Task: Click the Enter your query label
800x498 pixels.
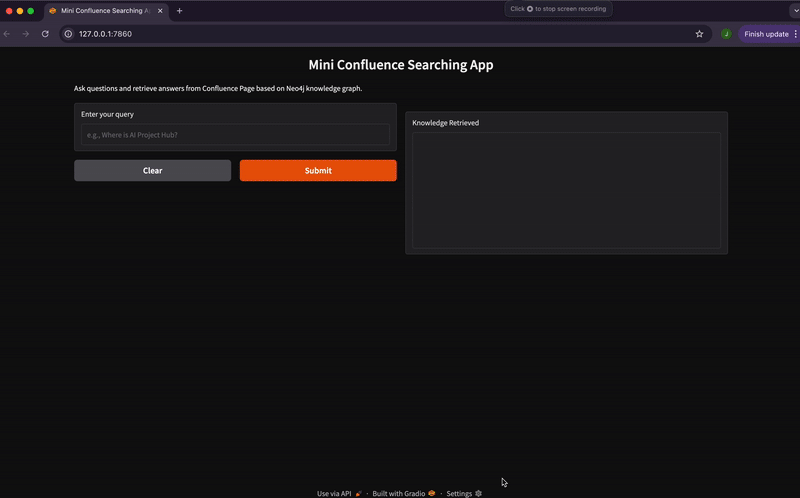Action: pos(107,114)
